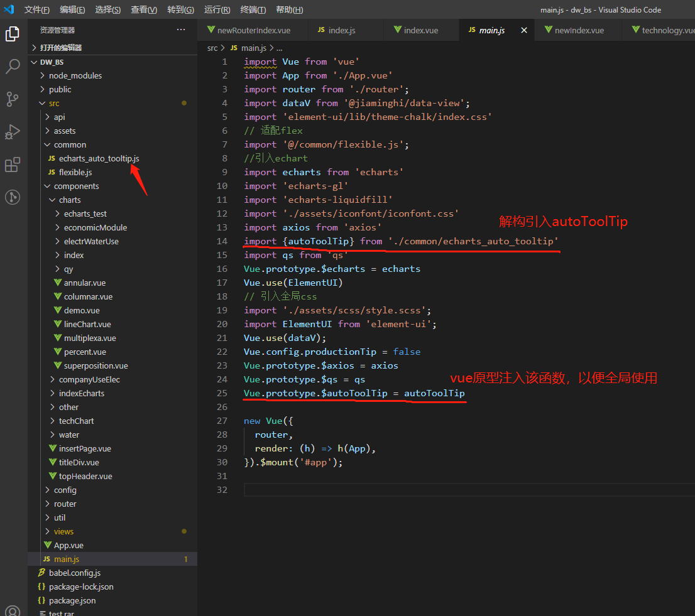Close the main.js editor tab
The width and height of the screenshot is (695, 616).
click(524, 30)
